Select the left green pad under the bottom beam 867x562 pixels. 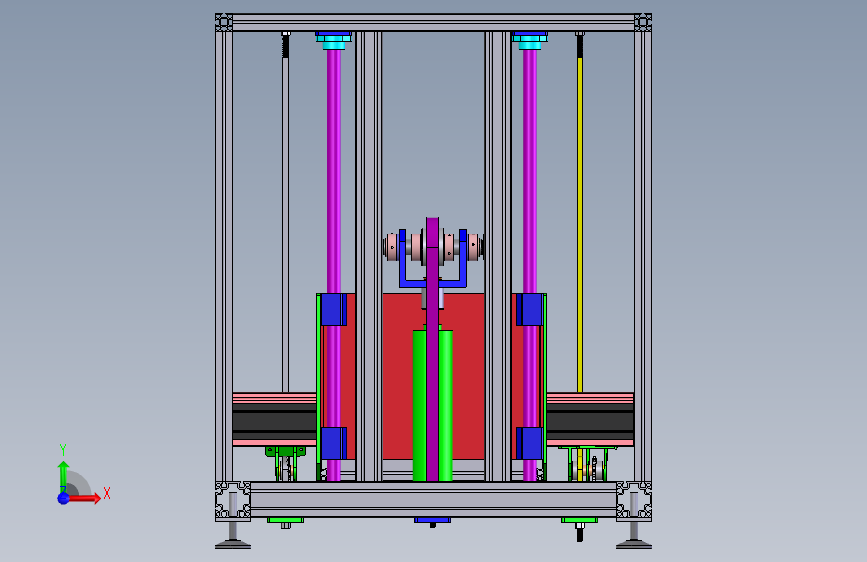tap(285, 520)
